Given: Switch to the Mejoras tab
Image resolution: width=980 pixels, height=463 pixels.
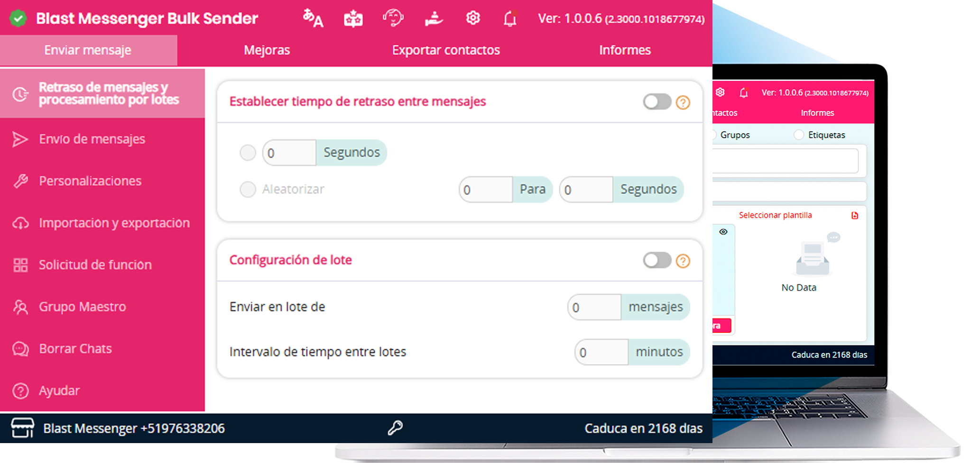Looking at the screenshot, I should [x=267, y=50].
